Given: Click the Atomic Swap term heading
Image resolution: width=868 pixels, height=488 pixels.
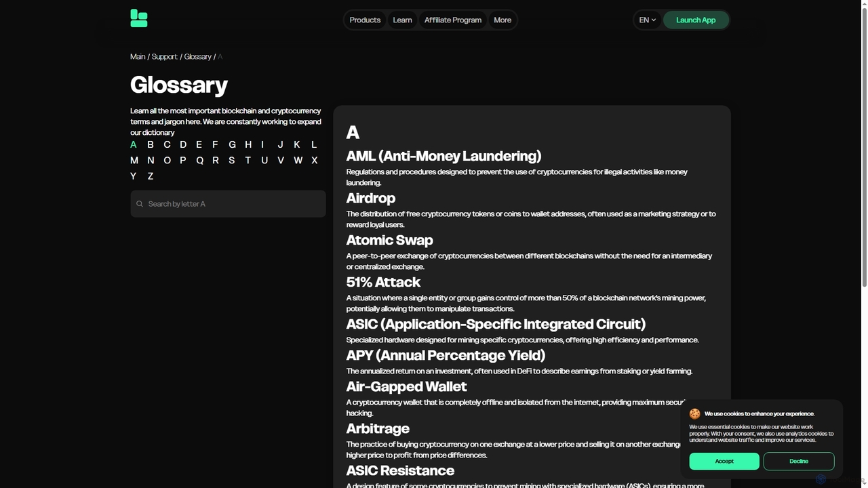Looking at the screenshot, I should coord(389,241).
